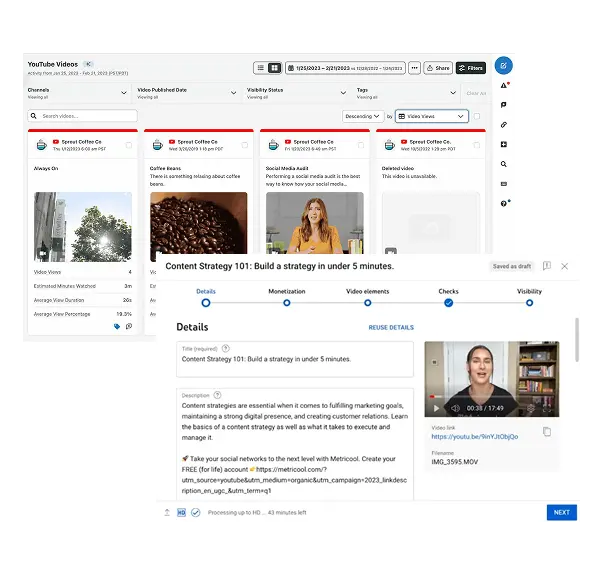Click the send feedback flag icon
The image size is (600, 570).
[547, 266]
